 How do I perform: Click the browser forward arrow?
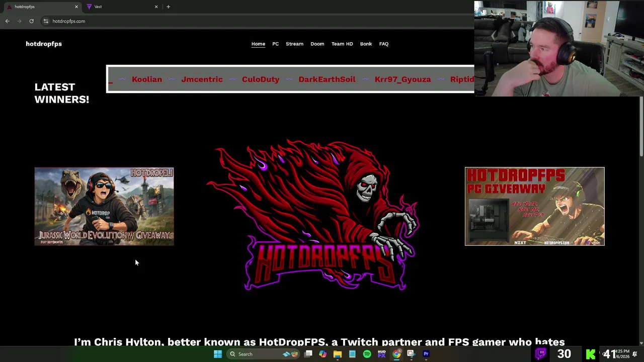click(20, 21)
